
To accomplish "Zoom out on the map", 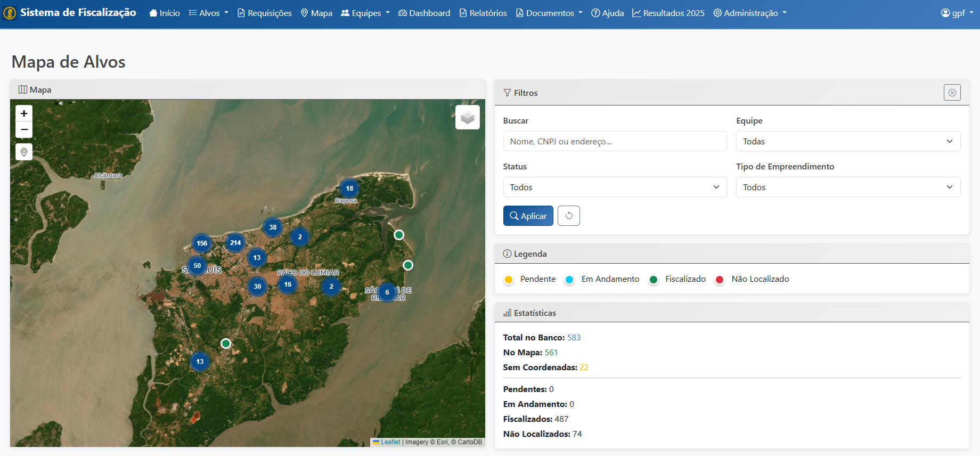I will pos(24,129).
